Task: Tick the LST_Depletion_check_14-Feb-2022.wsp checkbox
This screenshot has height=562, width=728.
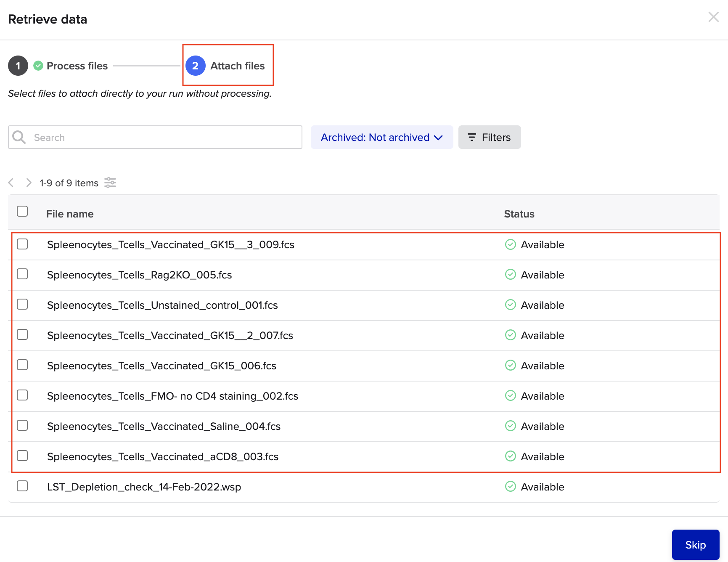Action: click(22, 486)
